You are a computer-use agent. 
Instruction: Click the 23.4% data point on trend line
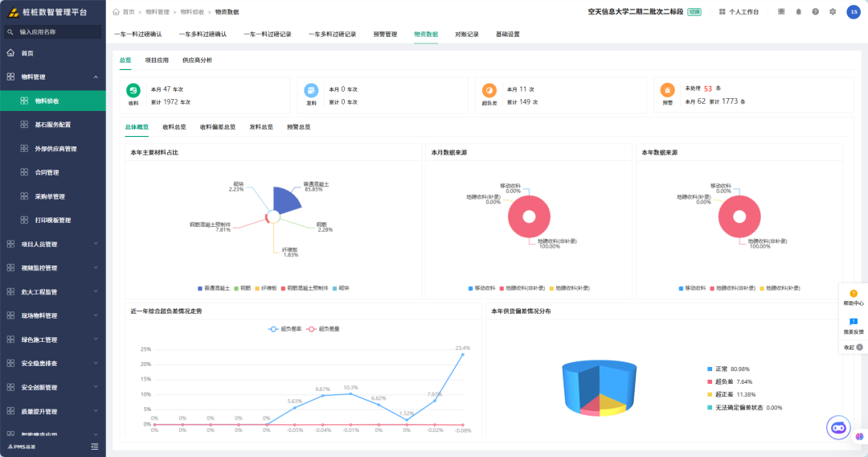click(x=463, y=355)
